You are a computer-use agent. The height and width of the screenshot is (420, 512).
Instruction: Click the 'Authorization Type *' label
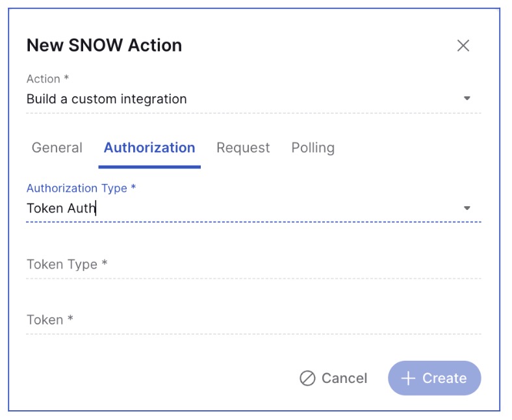click(81, 189)
